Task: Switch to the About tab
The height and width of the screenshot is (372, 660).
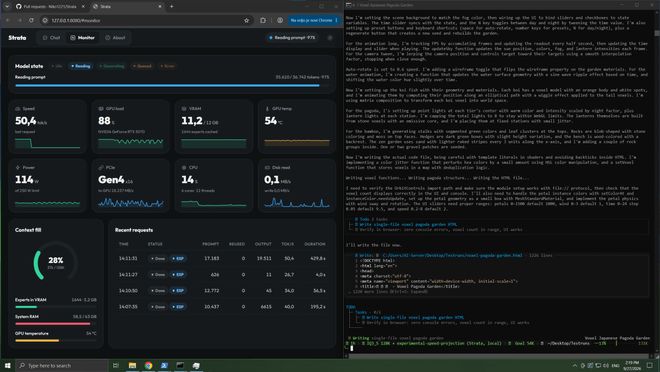Action: click(x=115, y=38)
